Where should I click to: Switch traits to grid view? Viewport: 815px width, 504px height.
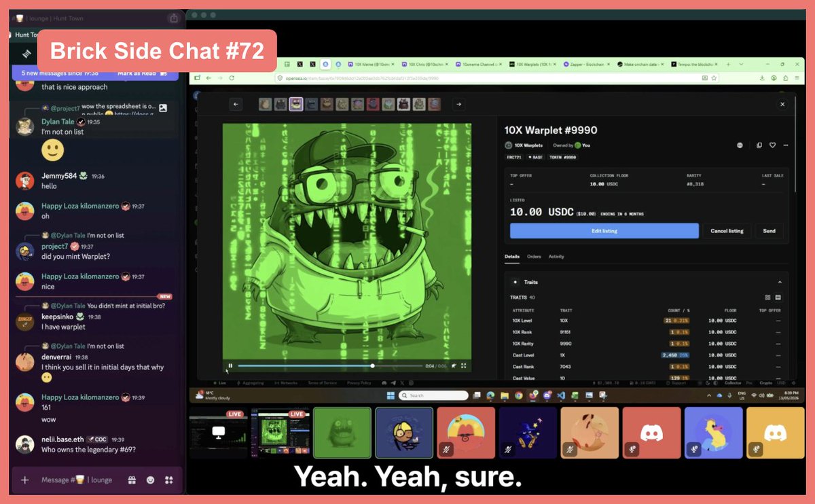coord(767,298)
